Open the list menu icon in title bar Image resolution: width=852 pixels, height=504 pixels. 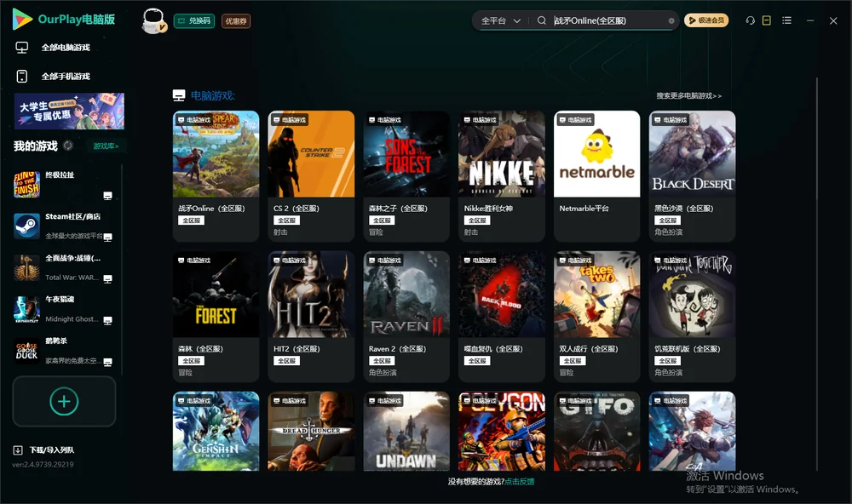pos(786,20)
